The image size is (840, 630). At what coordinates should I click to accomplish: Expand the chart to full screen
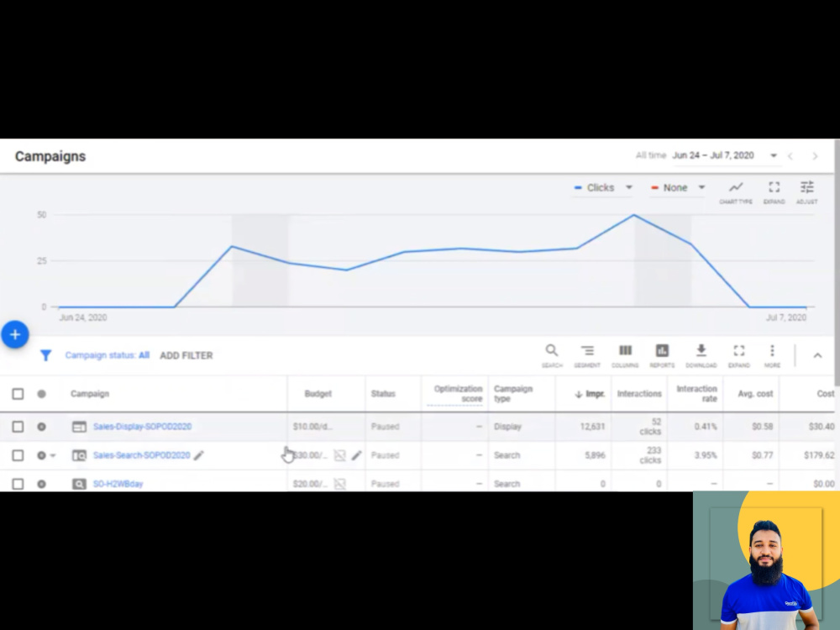(774, 192)
